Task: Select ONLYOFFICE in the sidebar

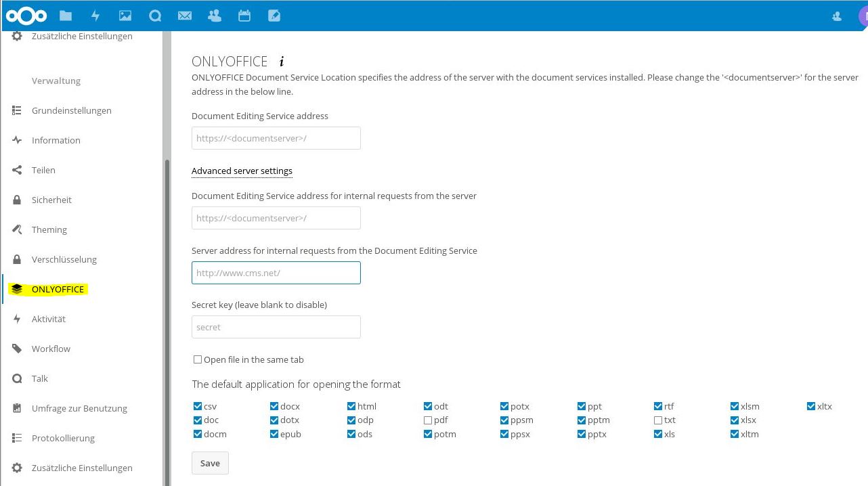Action: 58,289
